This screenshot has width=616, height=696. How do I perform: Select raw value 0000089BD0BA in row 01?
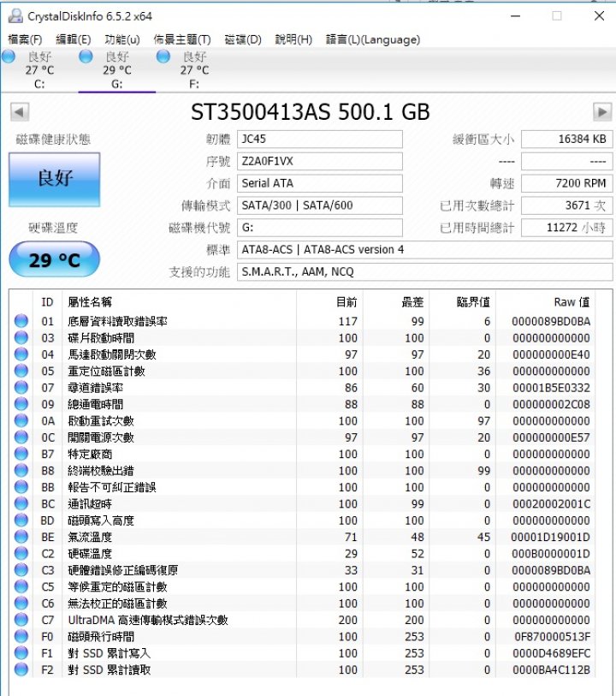(x=551, y=321)
